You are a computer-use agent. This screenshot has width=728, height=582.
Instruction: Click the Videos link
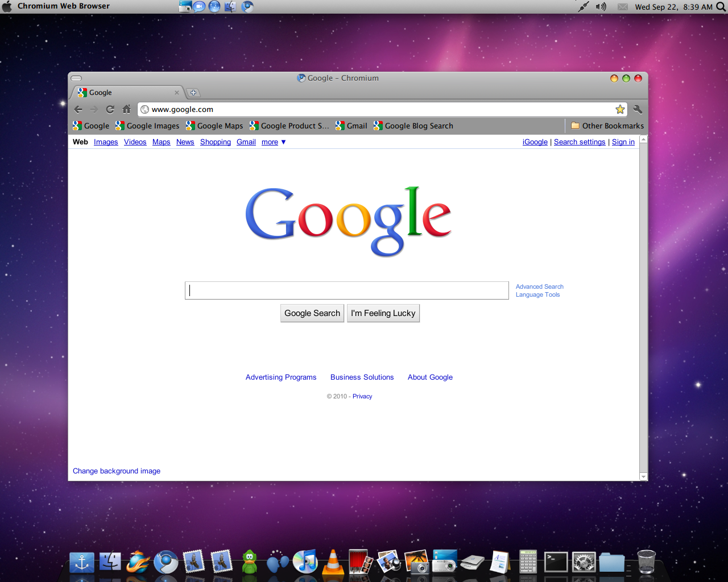coord(135,142)
